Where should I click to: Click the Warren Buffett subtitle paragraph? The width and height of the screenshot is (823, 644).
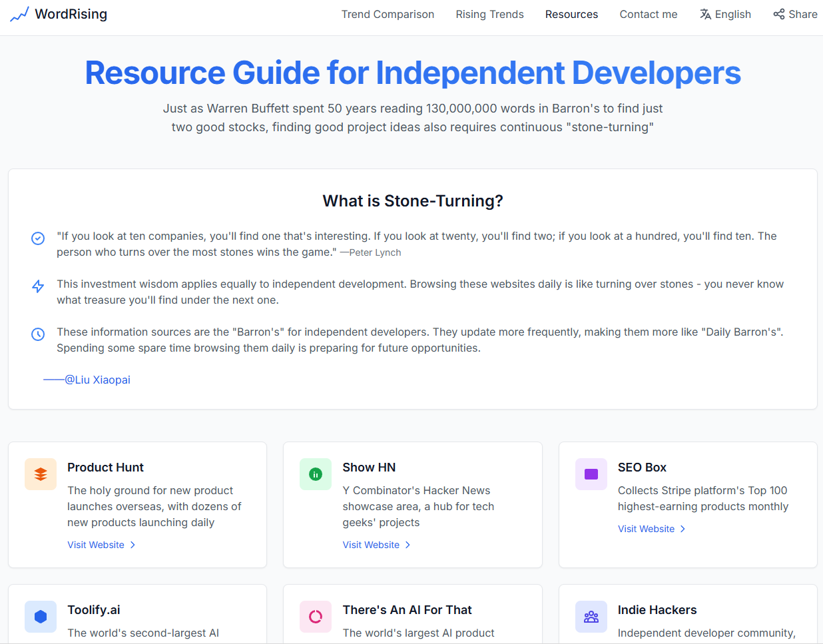pos(413,118)
